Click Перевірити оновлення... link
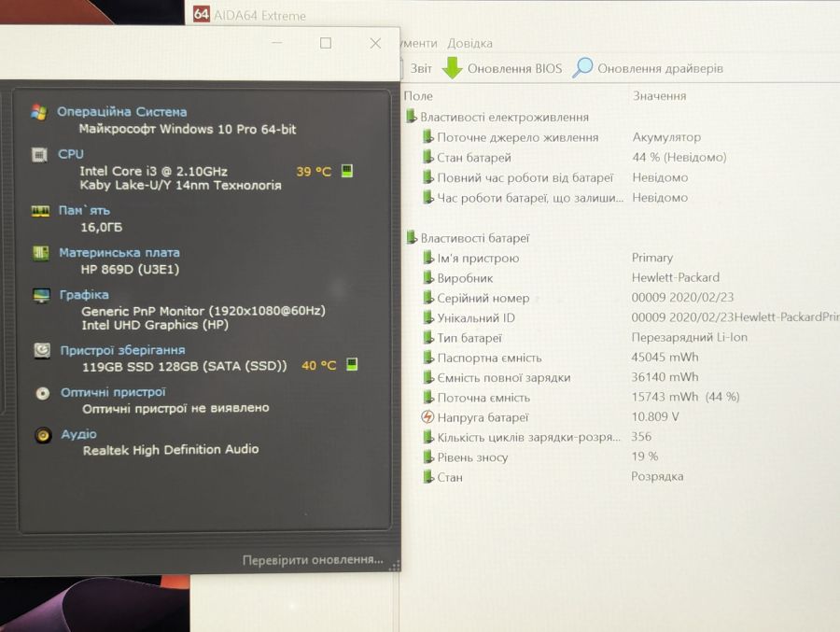The height and width of the screenshot is (632, 840). coord(313,559)
